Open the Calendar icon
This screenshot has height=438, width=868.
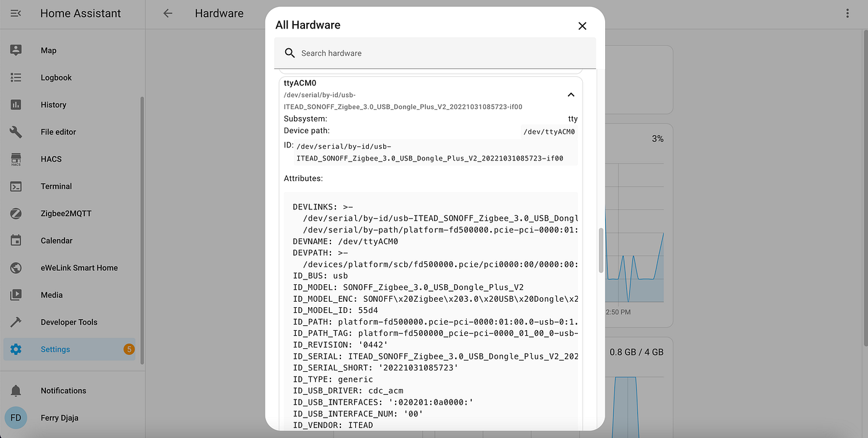pos(16,240)
